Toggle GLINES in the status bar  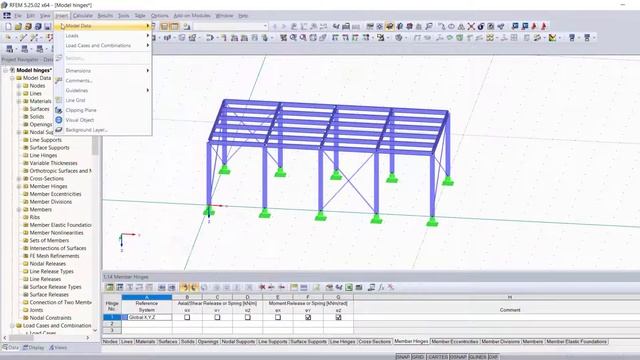478,357
